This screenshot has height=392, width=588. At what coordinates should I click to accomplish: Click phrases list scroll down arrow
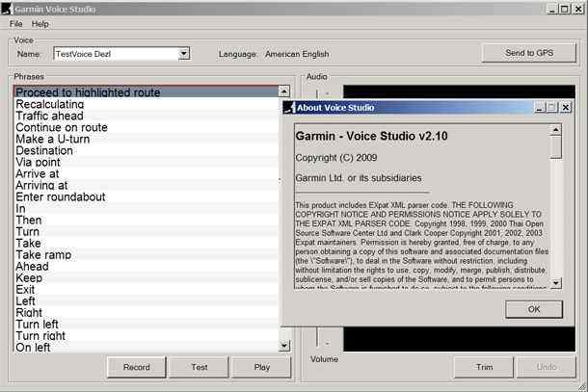[x=283, y=346]
